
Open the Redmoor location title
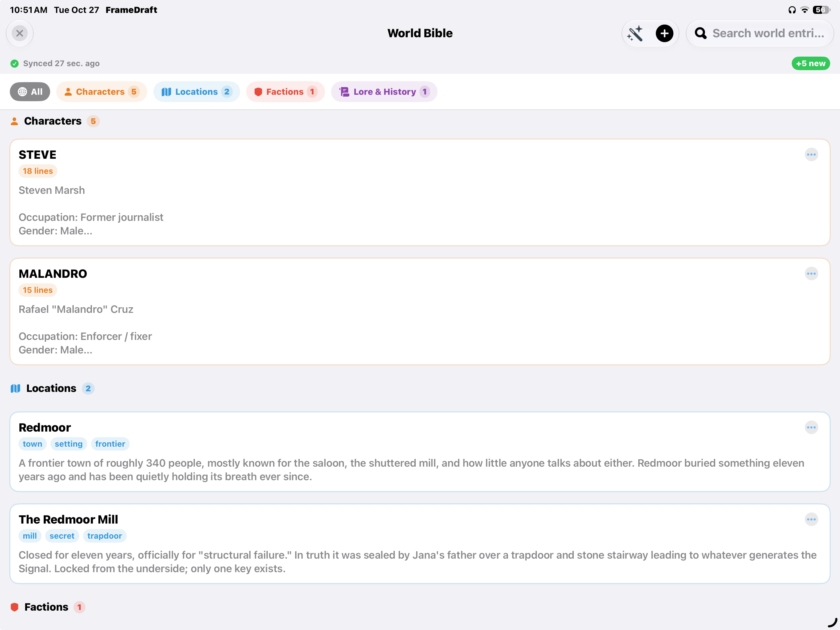45,428
